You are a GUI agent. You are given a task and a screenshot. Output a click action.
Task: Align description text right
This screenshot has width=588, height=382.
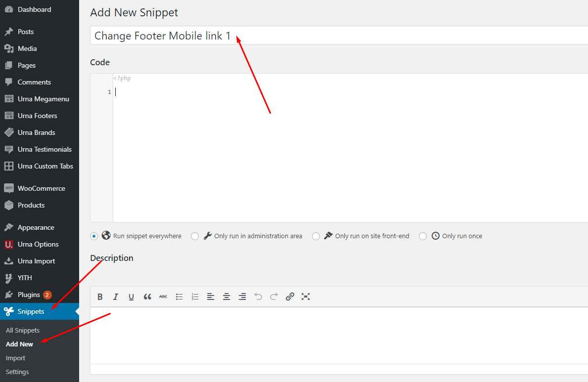coord(242,297)
